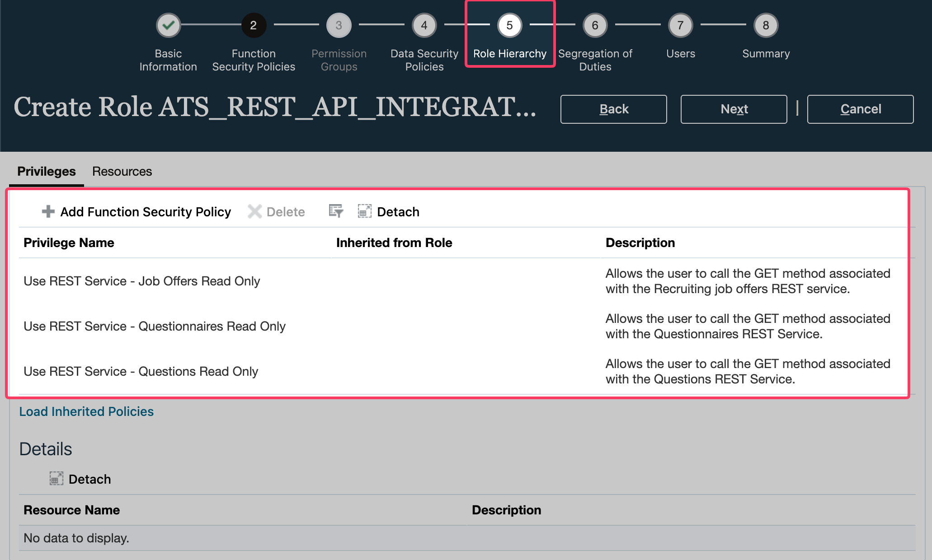Click the Inherited from Role column header
The width and height of the screenshot is (932, 560).
point(394,243)
